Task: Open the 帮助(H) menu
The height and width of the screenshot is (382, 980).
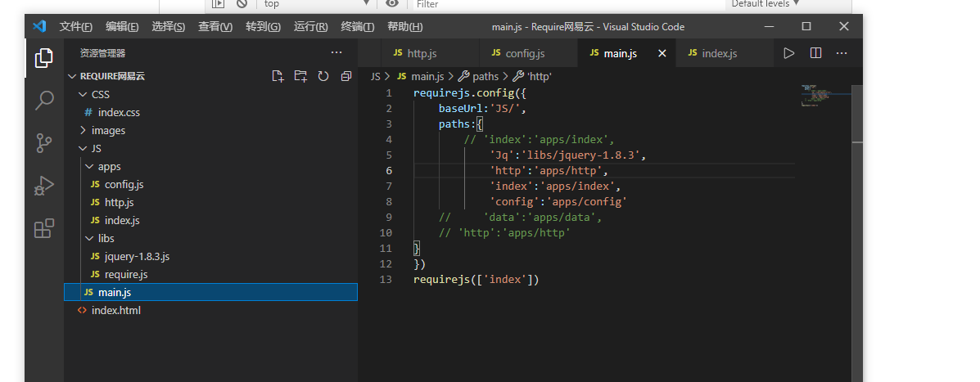Action: pos(405,27)
